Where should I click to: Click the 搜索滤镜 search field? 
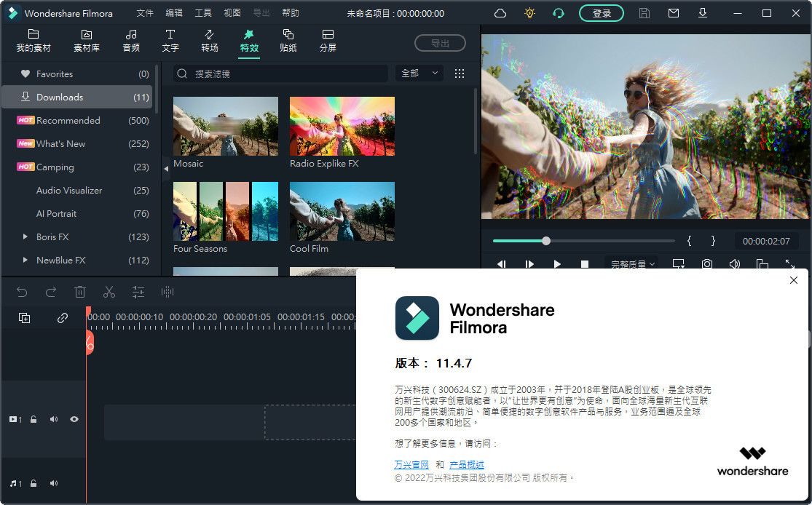point(280,73)
